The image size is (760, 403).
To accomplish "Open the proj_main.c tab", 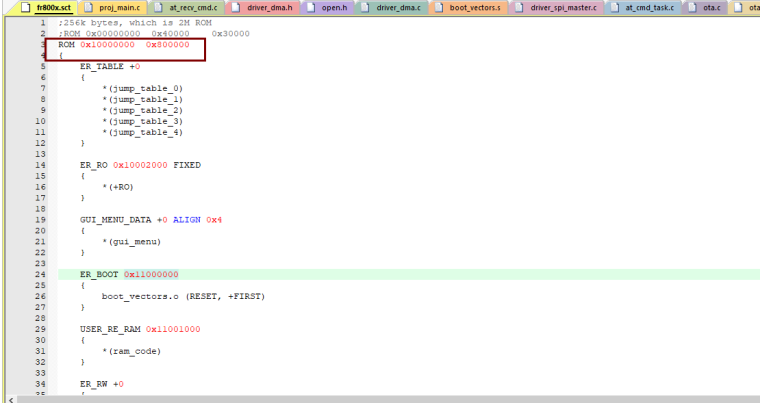I will 112,7.
